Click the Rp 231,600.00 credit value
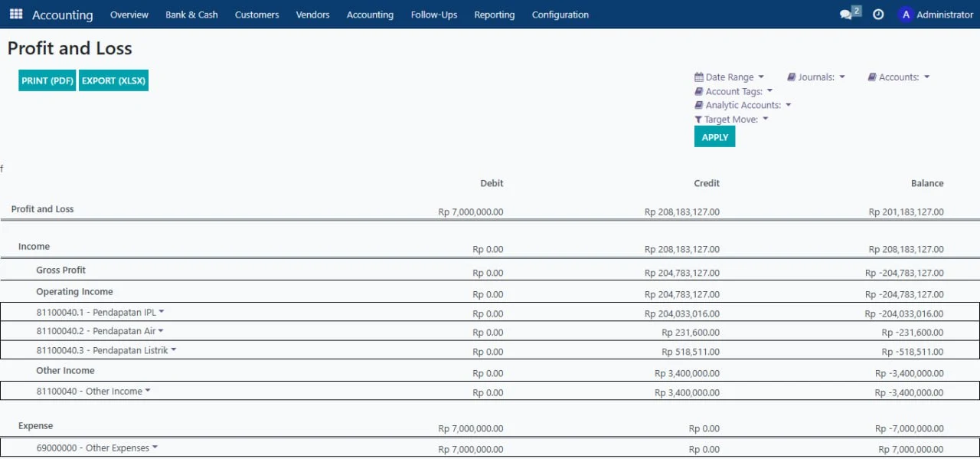The height and width of the screenshot is (459, 980). [x=691, y=333]
